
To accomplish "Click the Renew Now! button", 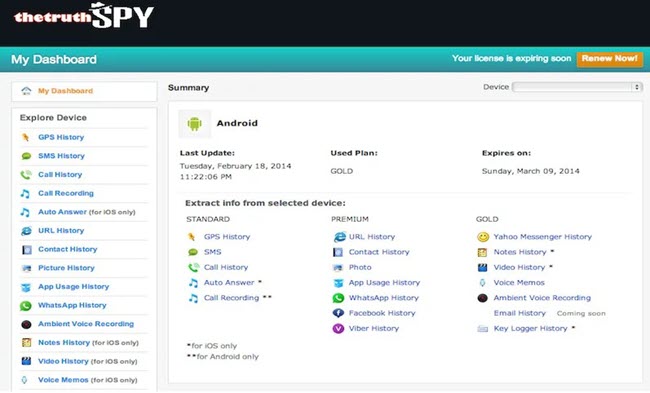I will (609, 58).
